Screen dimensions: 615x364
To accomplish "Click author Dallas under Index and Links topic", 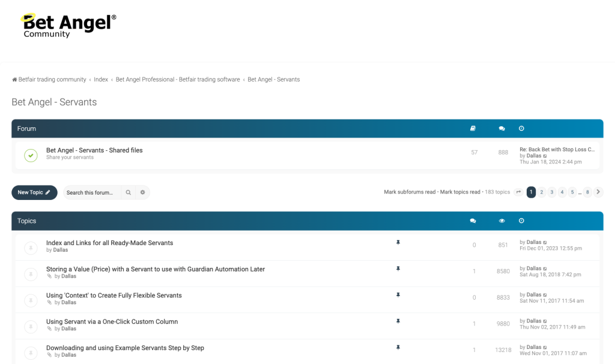I will pos(61,250).
